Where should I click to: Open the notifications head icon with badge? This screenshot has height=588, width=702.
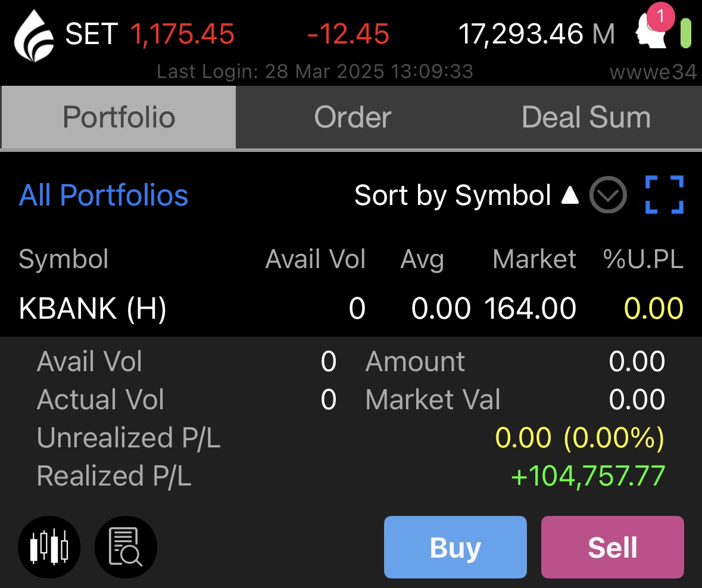click(654, 27)
